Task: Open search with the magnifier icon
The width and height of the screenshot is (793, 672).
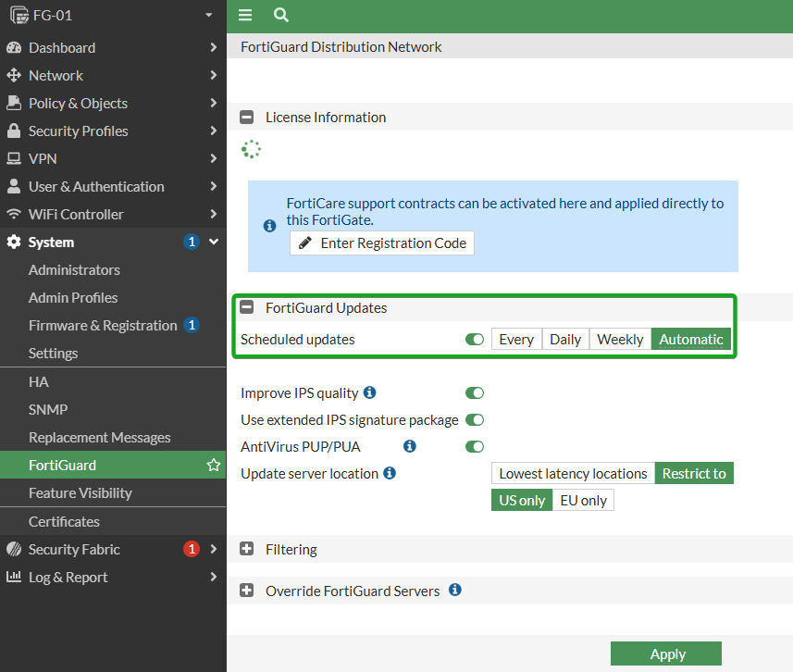Action: (281, 15)
